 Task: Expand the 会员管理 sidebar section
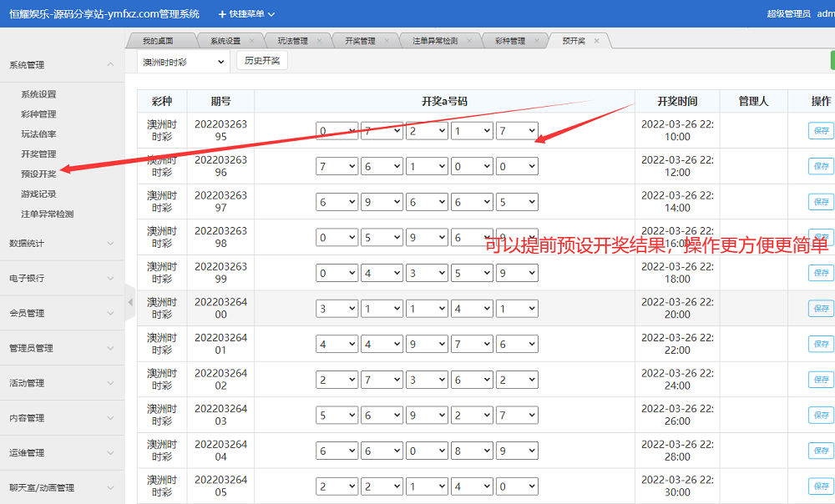pos(62,314)
